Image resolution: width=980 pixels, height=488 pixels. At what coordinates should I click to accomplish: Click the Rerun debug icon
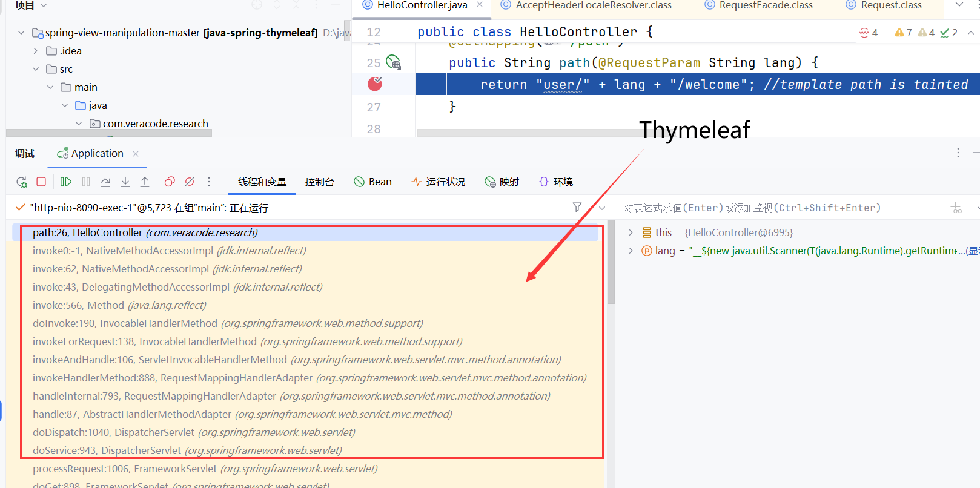tap(22, 182)
